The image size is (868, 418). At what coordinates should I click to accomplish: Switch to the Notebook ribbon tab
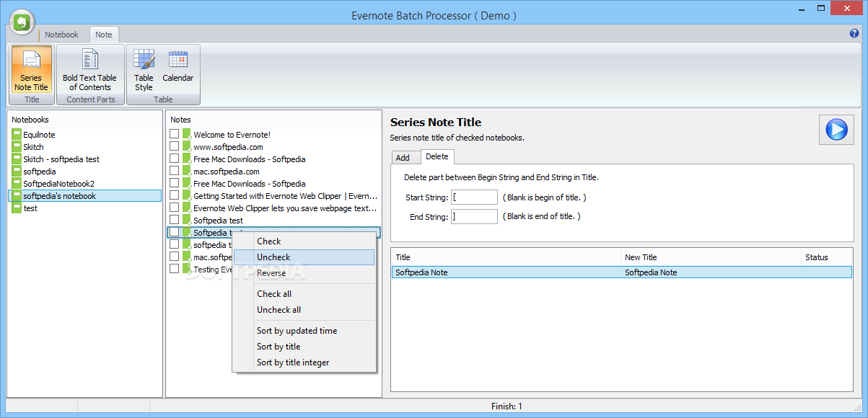[x=61, y=35]
